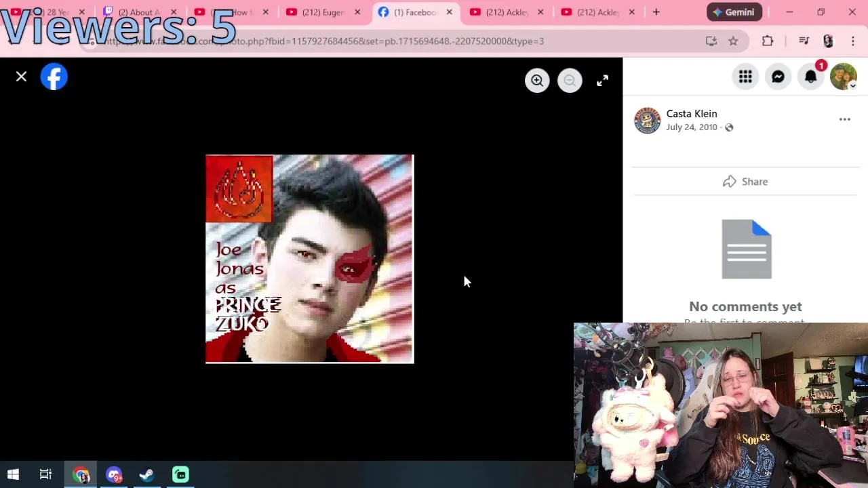Close the Eugen YouTube tab

point(357,12)
